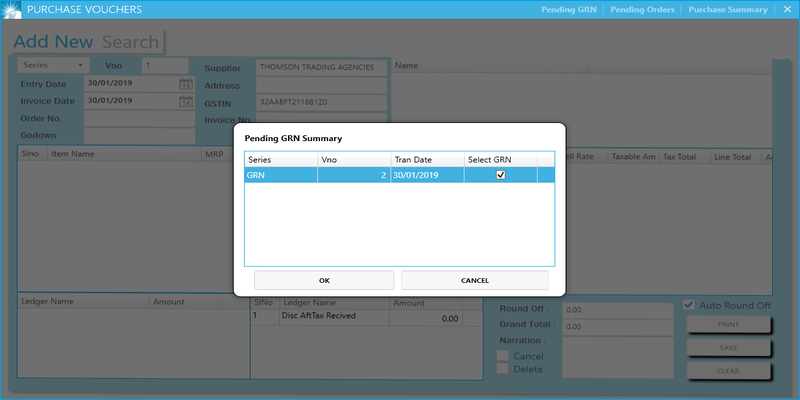The image size is (800, 400).
Task: Tick the Delete checkbox
Action: point(503,369)
